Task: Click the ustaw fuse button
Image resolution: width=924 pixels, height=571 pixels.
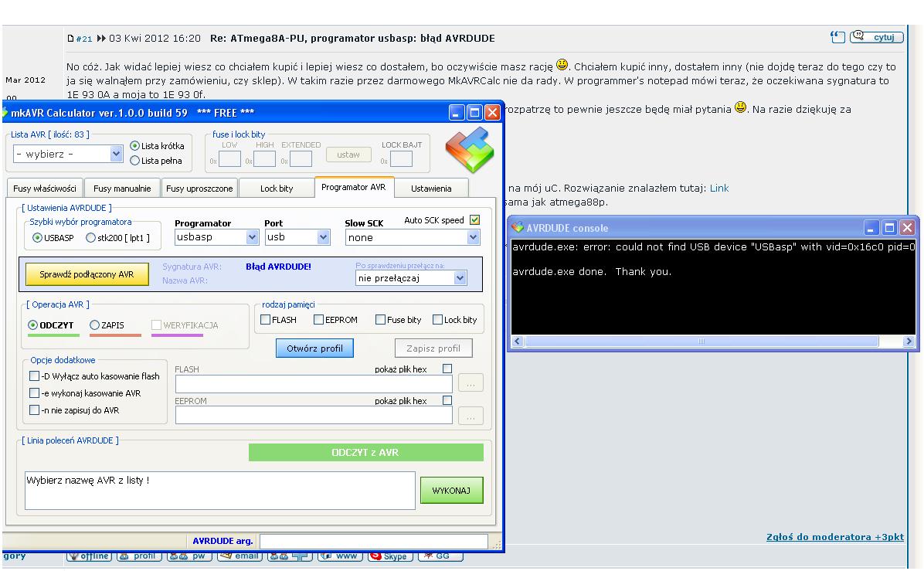Action: click(x=348, y=155)
